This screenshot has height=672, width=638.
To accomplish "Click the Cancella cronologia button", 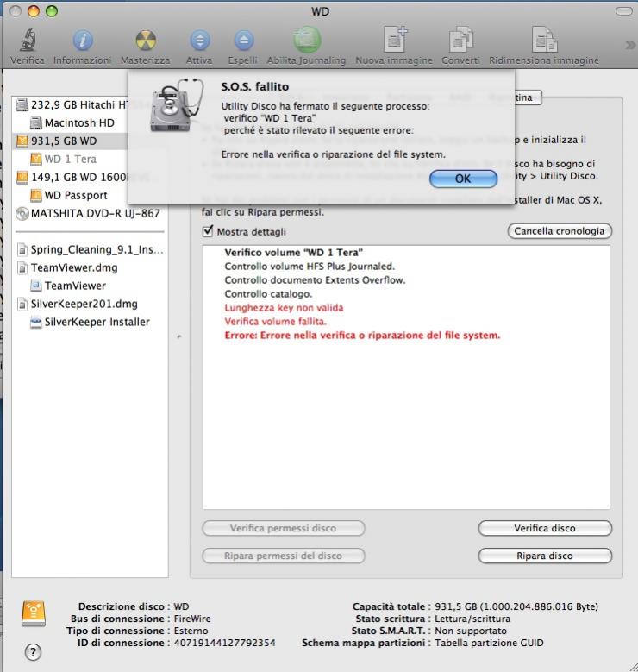I will [560, 231].
